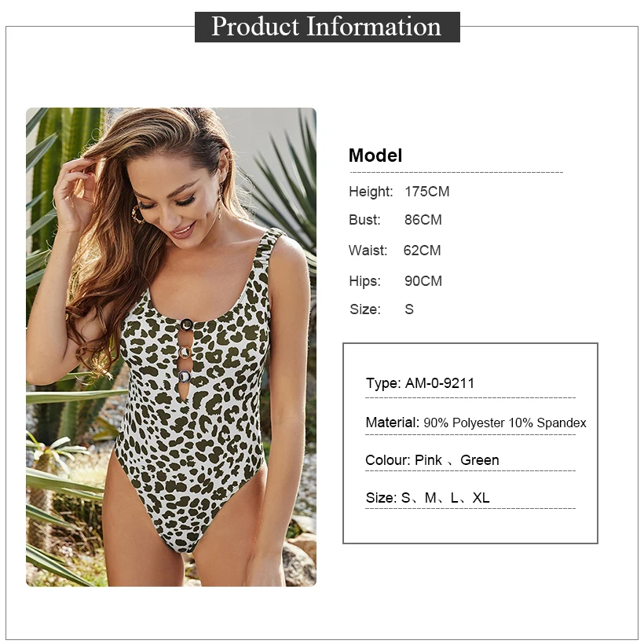Click the Product Information header banner
The height and width of the screenshot is (644, 644).
point(327,27)
